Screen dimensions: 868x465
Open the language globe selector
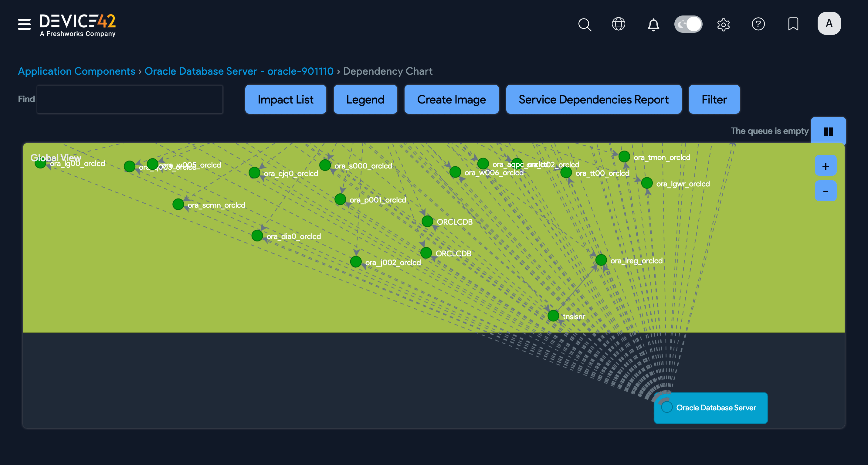(x=619, y=24)
